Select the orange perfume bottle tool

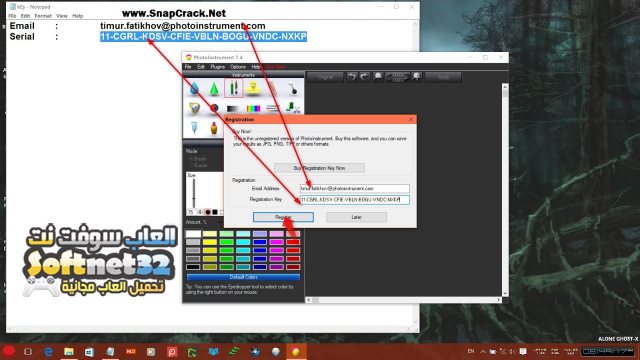click(214, 128)
